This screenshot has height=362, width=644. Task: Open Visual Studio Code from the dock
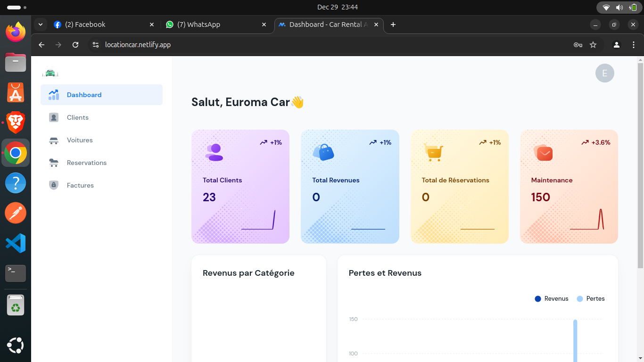tap(16, 243)
